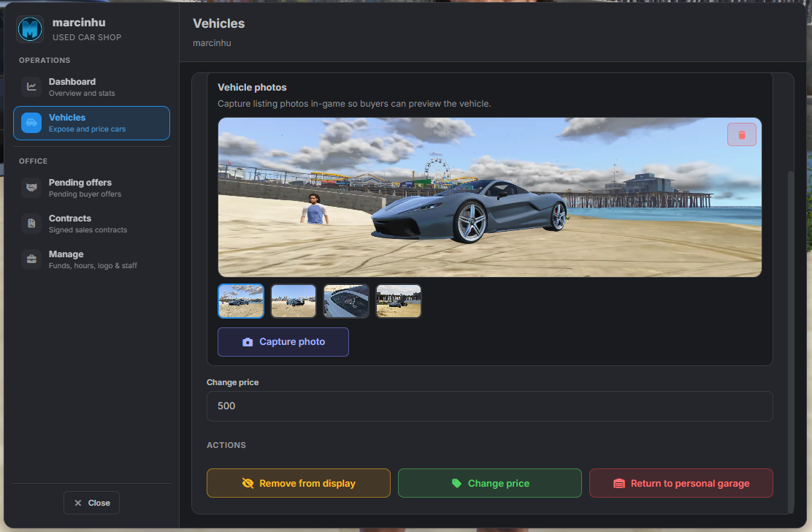The width and height of the screenshot is (812, 532).
Task: Click the red garage icon
Action: click(x=618, y=483)
